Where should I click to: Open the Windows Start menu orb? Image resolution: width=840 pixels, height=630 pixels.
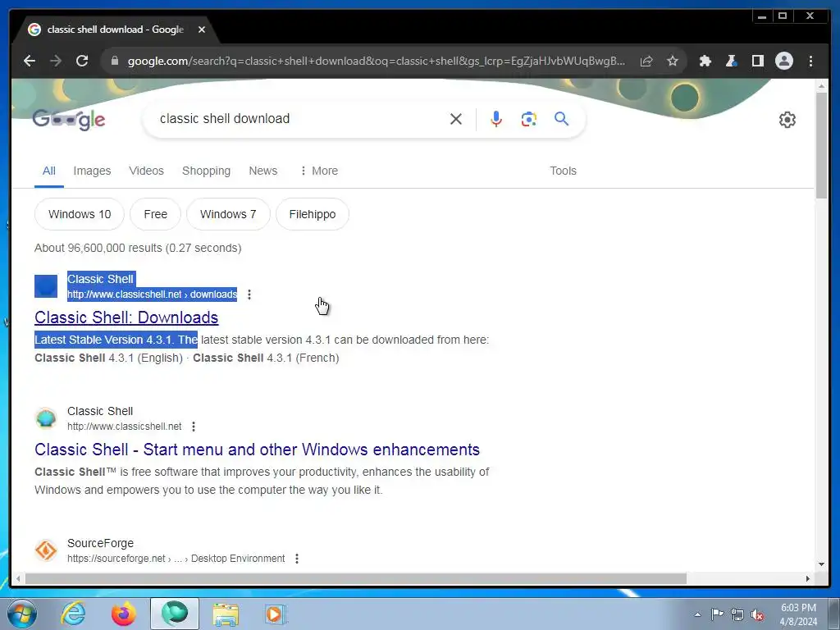(21, 614)
